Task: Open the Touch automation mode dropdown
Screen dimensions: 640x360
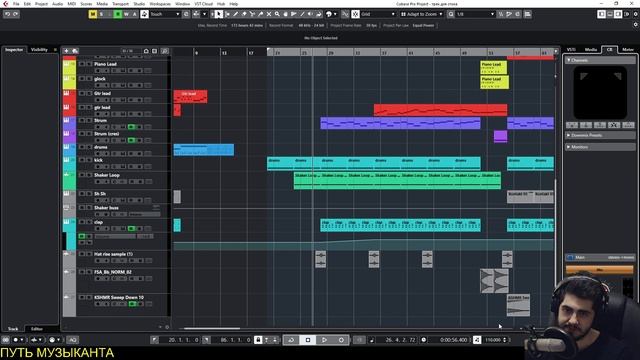Action: (165, 14)
